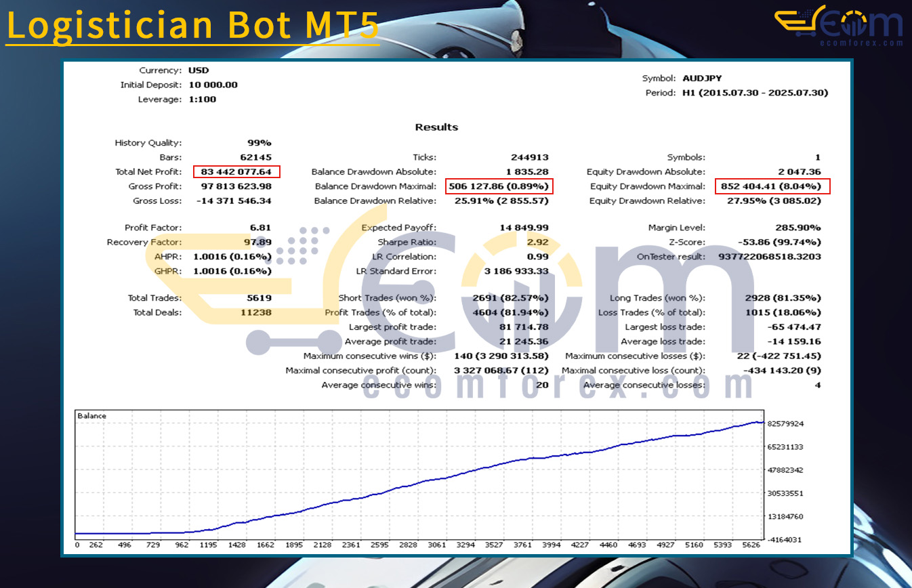Select Maximal consecutive profit value 3 327 068.67 (112)
This screenshot has width=912, height=588.
pyautogui.click(x=501, y=371)
